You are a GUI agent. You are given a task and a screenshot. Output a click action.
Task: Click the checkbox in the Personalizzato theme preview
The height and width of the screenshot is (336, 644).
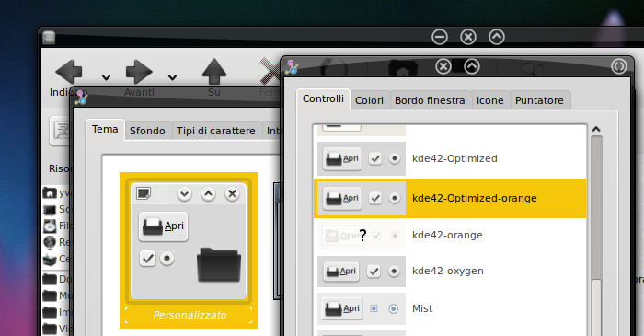(x=147, y=259)
